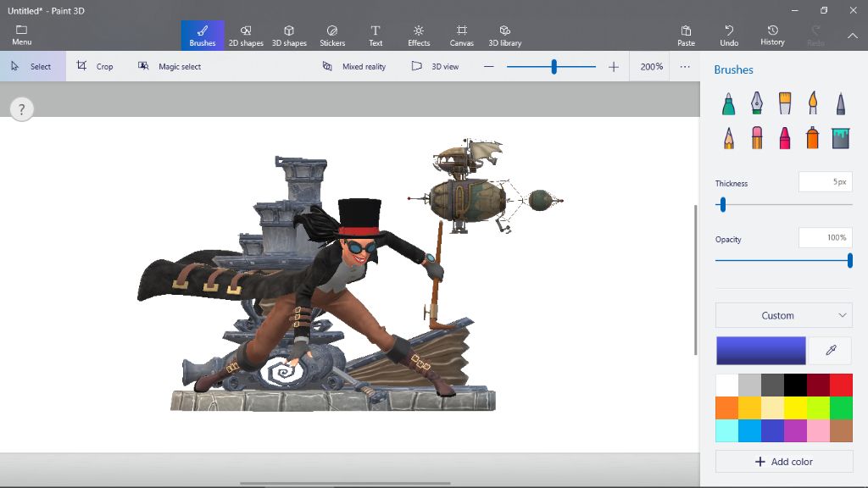Open the Text tab

pos(376,36)
